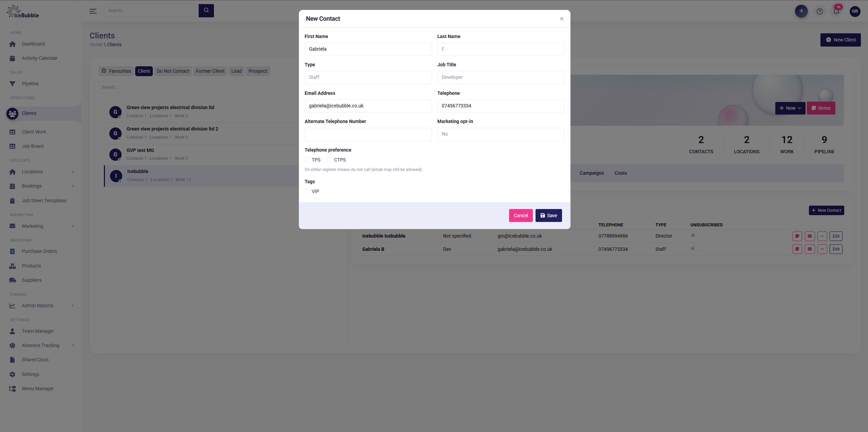Viewport: 868px width, 432px height.
Task: Select the Clients people icon
Action: click(13, 114)
